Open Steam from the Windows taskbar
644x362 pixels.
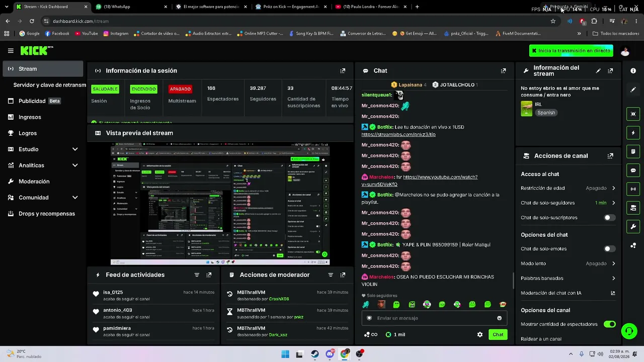[x=314, y=354]
